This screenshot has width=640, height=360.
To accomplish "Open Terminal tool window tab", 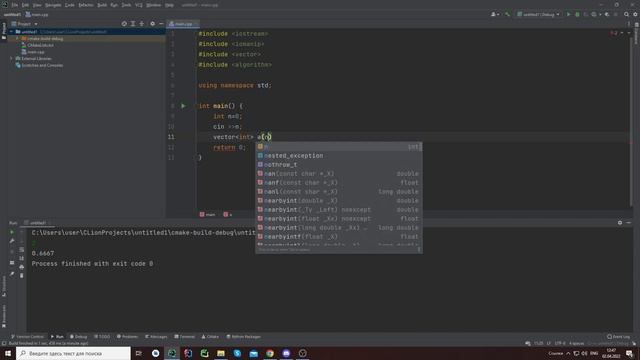I will pyautogui.click(x=184, y=337).
